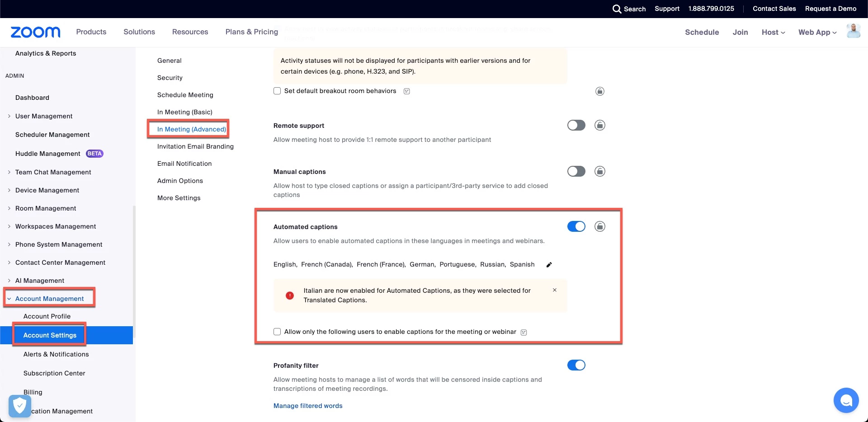Edit automated caption languages with pencil icon
This screenshot has width=868, height=422.
point(549,265)
